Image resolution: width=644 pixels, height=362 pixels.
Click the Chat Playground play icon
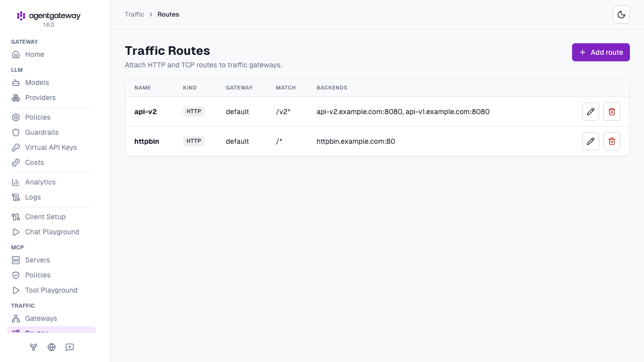click(x=16, y=232)
